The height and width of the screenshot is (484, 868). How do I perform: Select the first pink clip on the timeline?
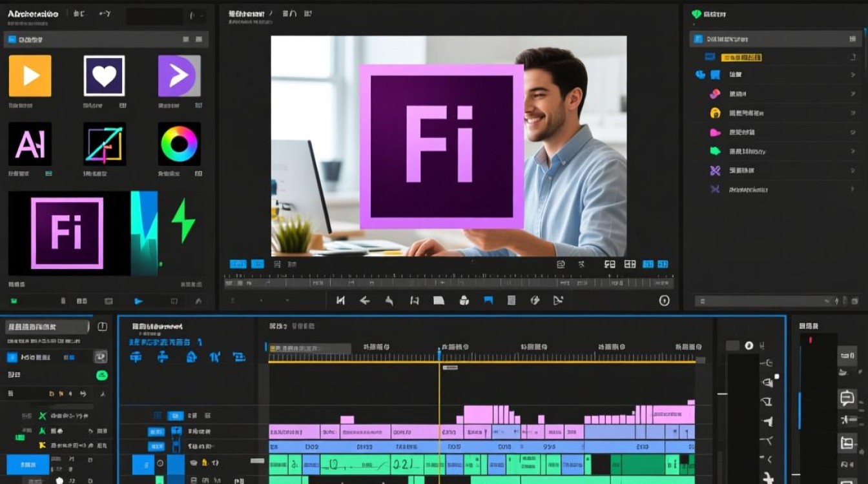tap(293, 432)
